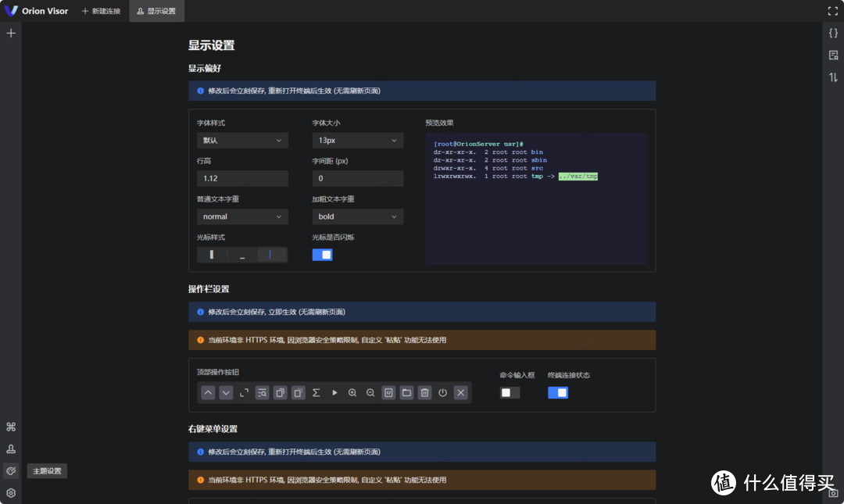
Task: Click the clipboard paste toolbar icon
Action: [x=298, y=392]
